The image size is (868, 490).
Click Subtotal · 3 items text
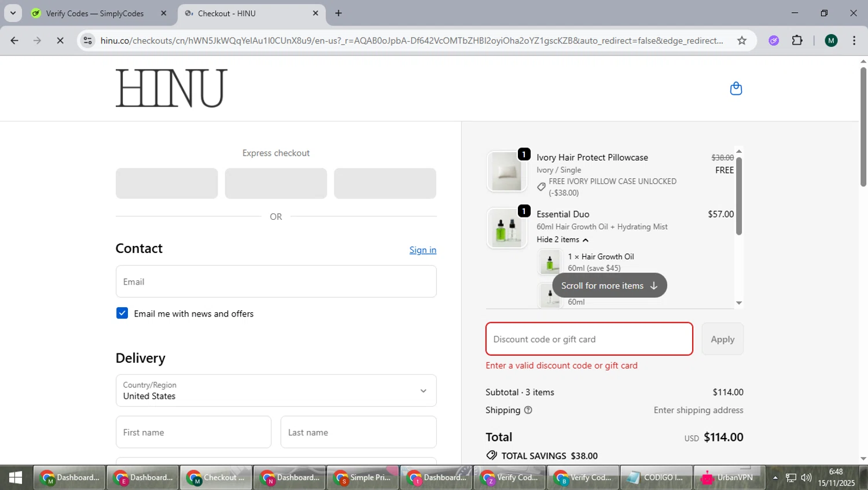click(520, 392)
